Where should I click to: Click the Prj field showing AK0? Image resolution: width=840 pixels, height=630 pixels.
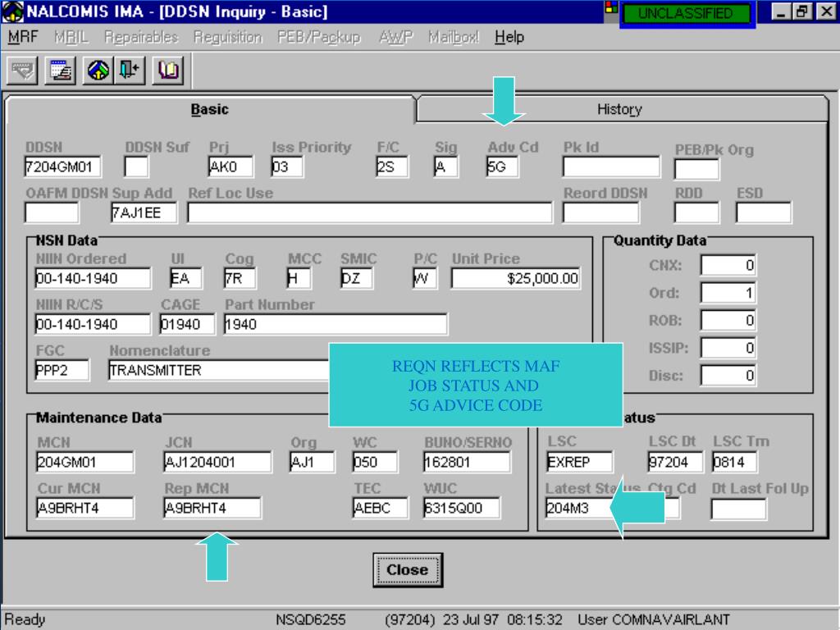click(230, 167)
